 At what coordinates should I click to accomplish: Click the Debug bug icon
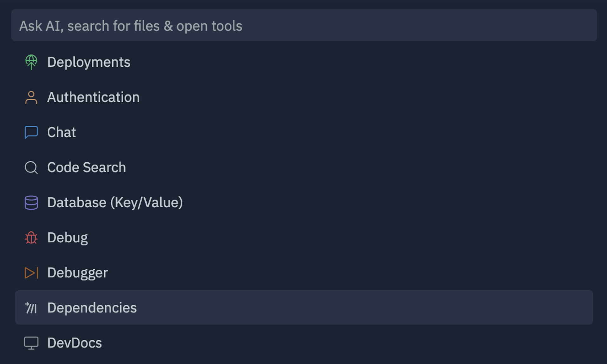click(x=31, y=238)
